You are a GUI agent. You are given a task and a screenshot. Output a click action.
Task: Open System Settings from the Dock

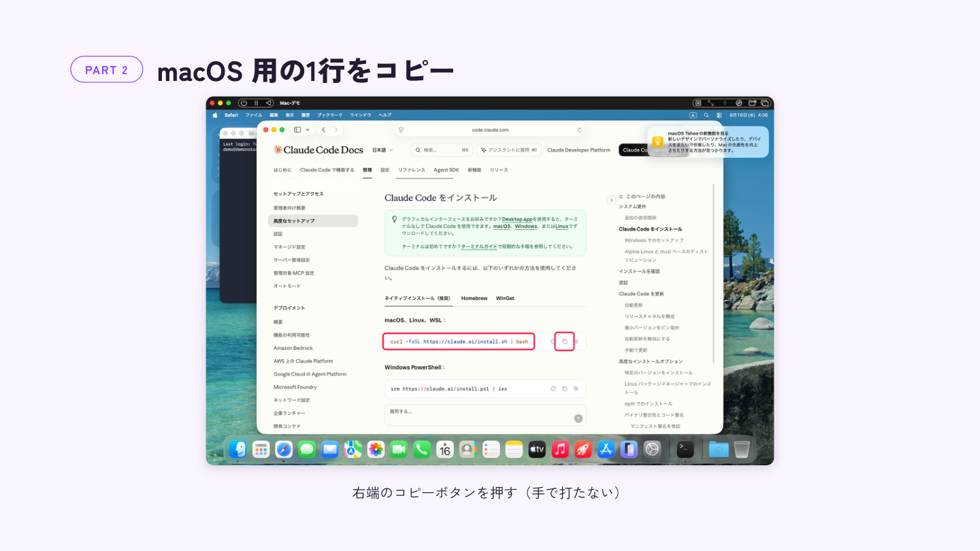point(652,449)
